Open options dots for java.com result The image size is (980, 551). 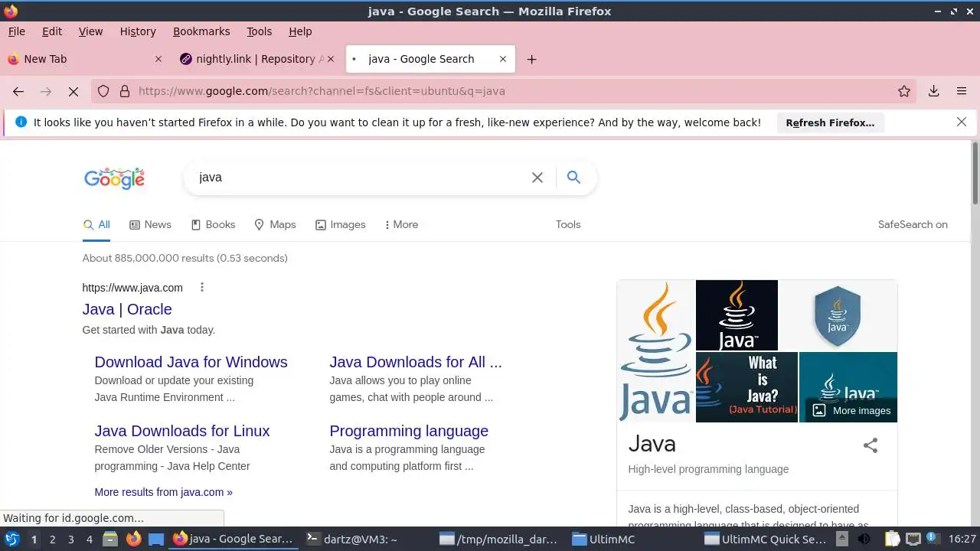point(202,288)
